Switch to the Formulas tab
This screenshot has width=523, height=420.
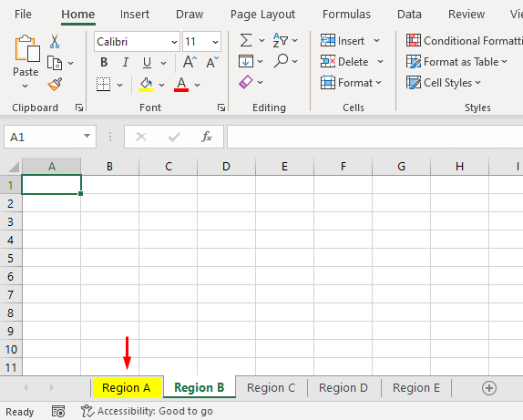coord(346,15)
